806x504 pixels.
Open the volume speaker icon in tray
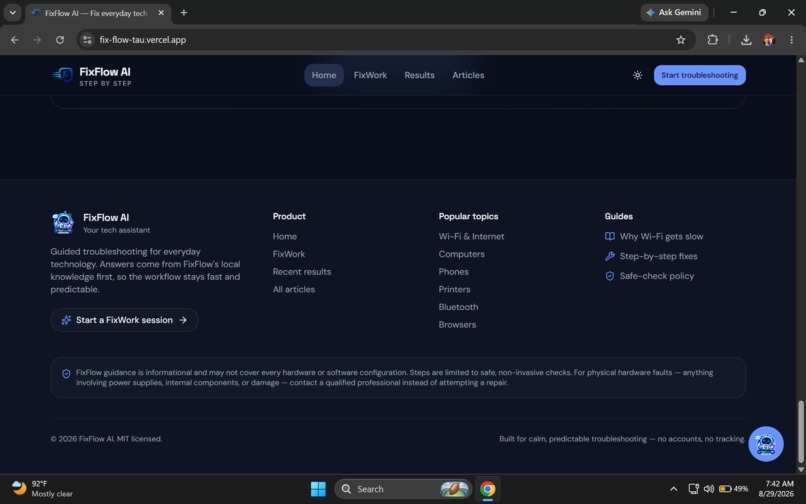tap(709, 489)
